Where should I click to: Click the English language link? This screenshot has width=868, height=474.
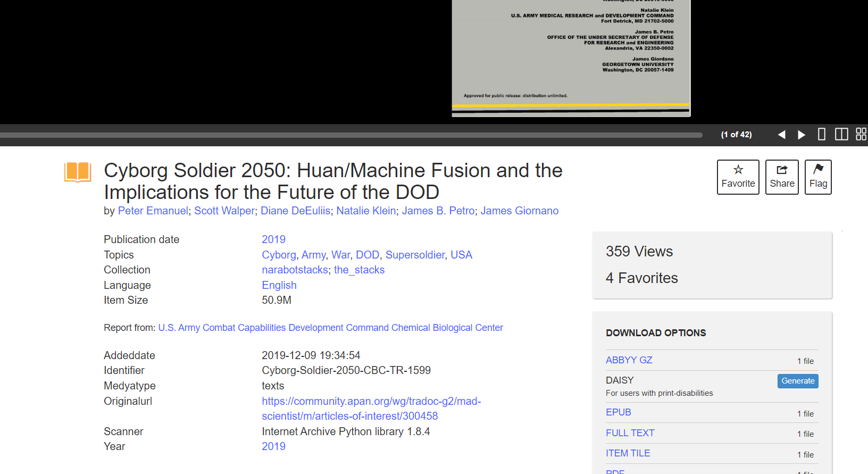point(279,285)
